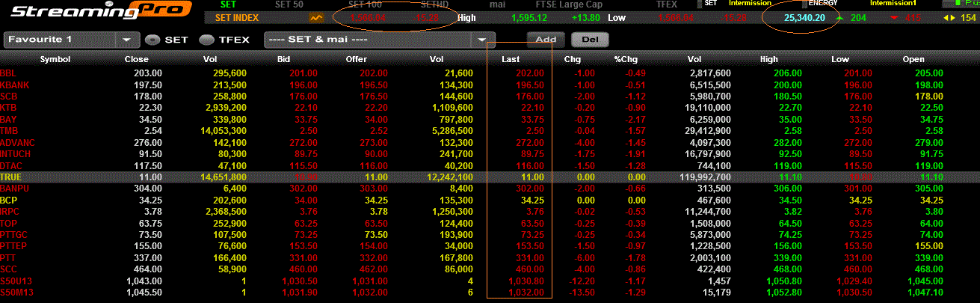Click the SET INDEX label

(x=238, y=17)
